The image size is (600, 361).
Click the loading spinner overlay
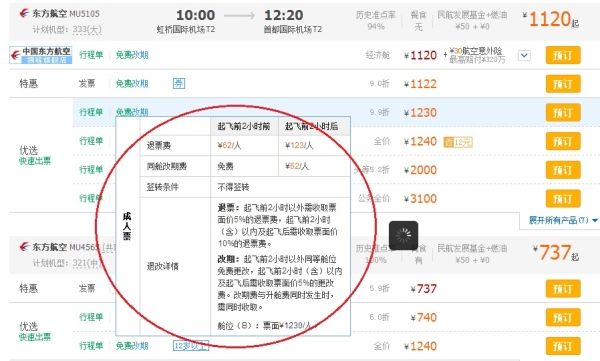pos(403,235)
